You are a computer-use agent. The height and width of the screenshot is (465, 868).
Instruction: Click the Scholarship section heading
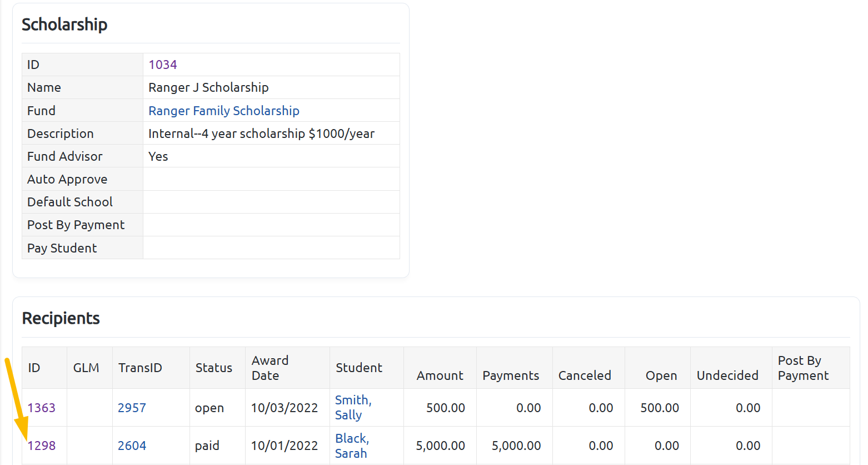[64, 24]
